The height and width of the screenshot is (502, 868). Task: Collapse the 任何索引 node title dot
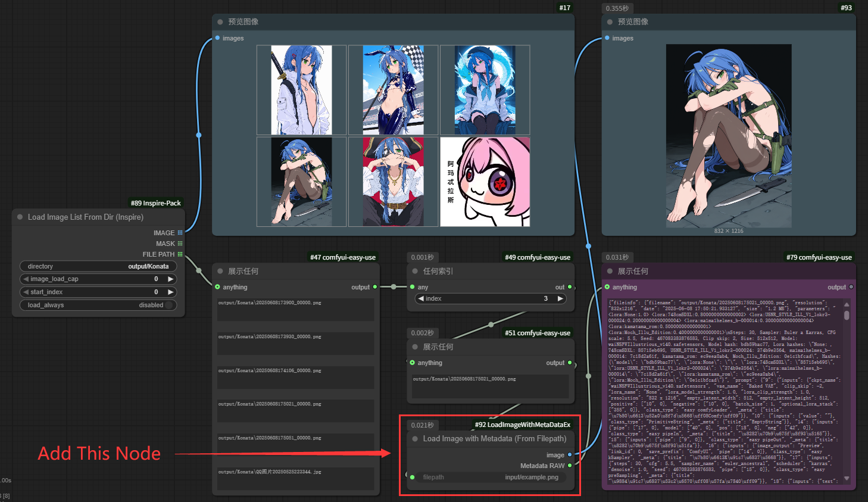[x=415, y=272]
